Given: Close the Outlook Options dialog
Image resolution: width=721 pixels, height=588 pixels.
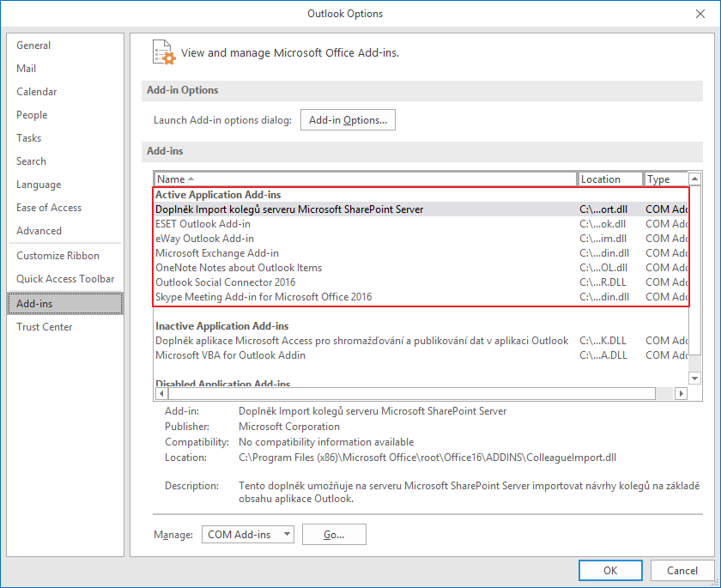Looking at the screenshot, I should pyautogui.click(x=700, y=14).
